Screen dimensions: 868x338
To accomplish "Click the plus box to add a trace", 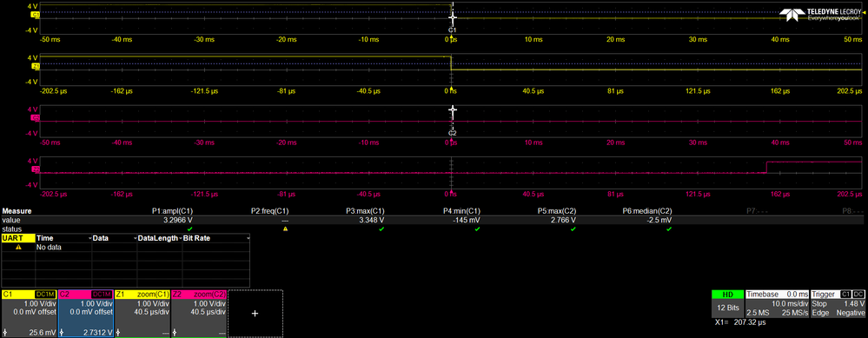I will [x=255, y=314].
